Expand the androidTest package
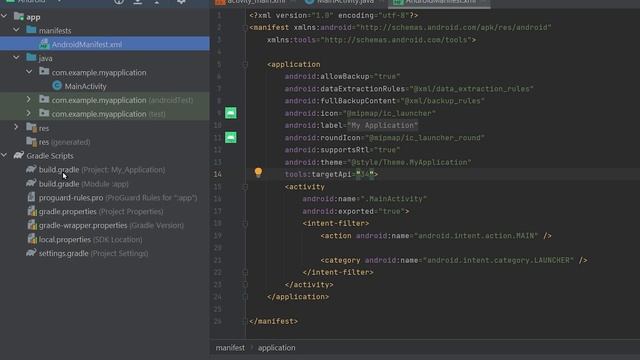Screen dimensions: 640x360 pos(29,100)
